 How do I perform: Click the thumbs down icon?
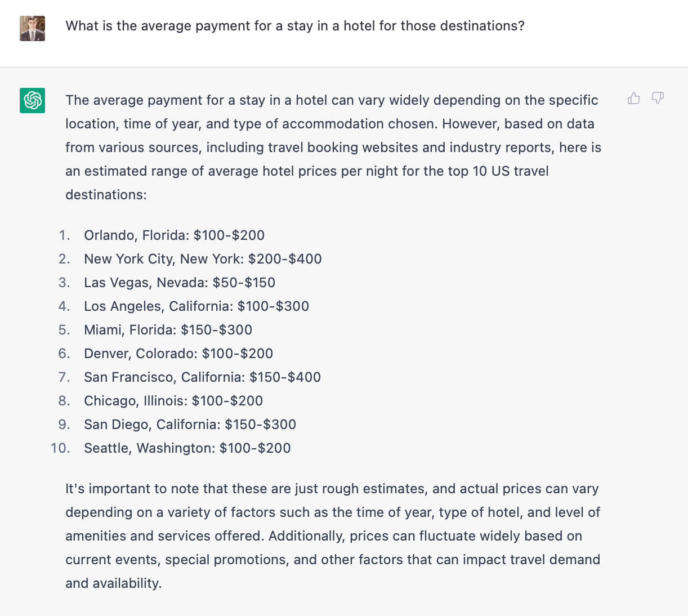pos(658,99)
